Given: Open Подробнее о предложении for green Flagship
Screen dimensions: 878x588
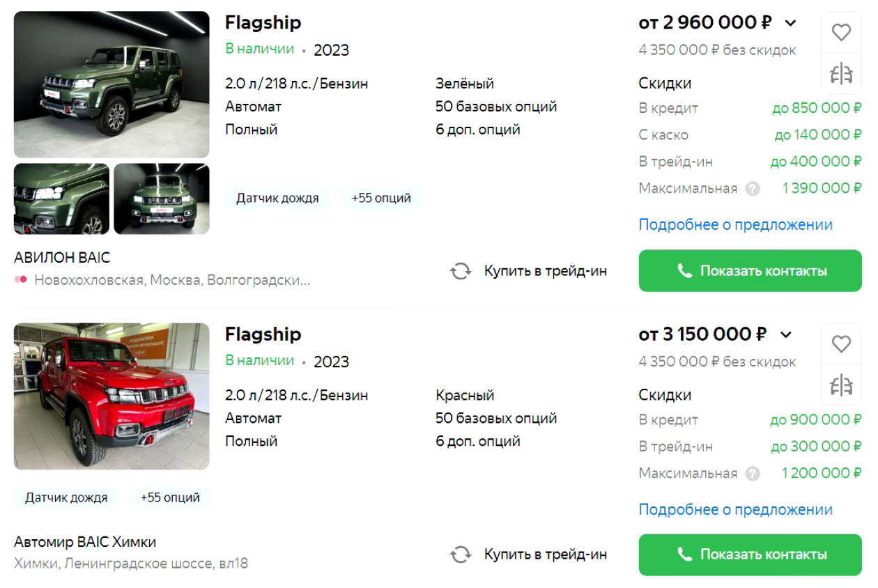Looking at the screenshot, I should click(735, 225).
